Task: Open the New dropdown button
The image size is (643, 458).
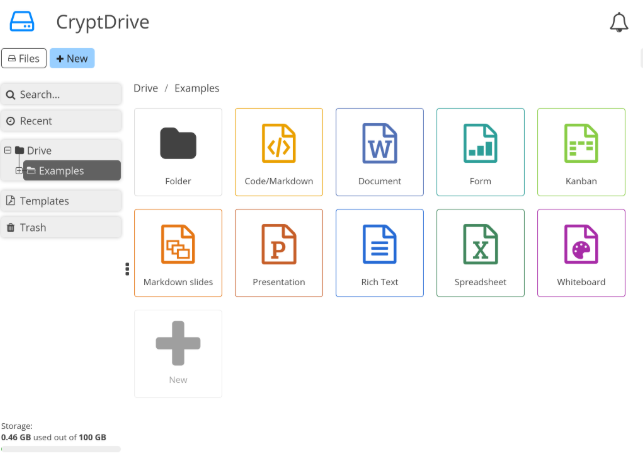Action: pos(72,59)
